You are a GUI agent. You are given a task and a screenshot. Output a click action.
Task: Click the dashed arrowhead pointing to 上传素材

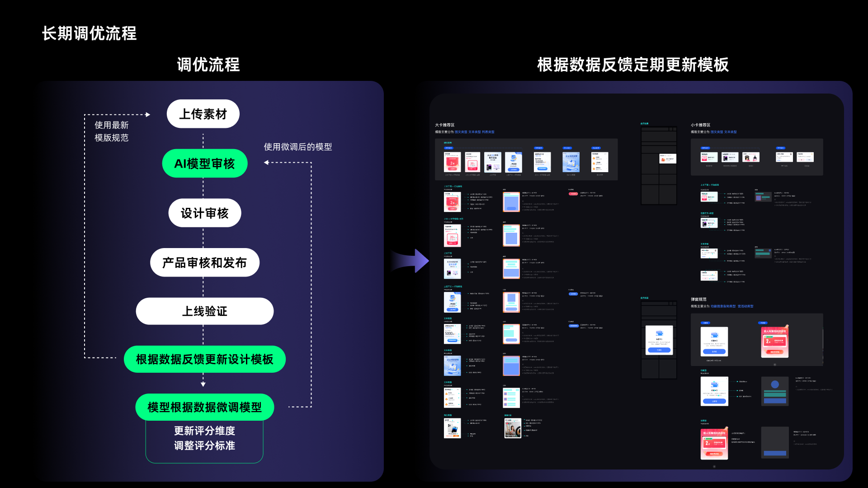[147, 115]
